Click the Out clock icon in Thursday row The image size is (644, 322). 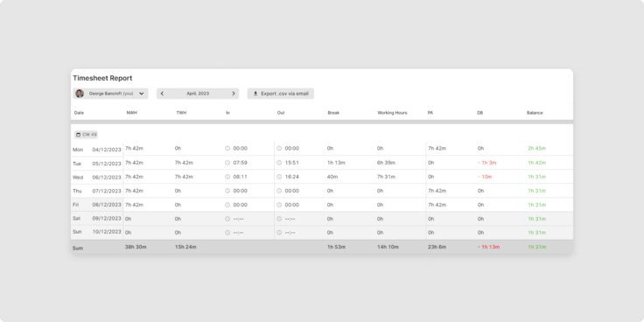279,191
